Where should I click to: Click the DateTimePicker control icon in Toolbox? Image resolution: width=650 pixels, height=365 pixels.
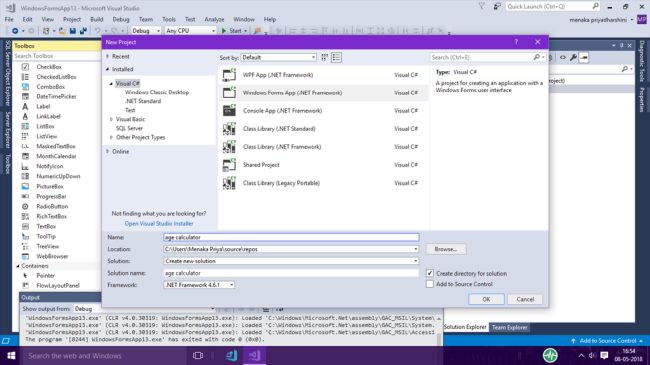pyautogui.click(x=25, y=96)
